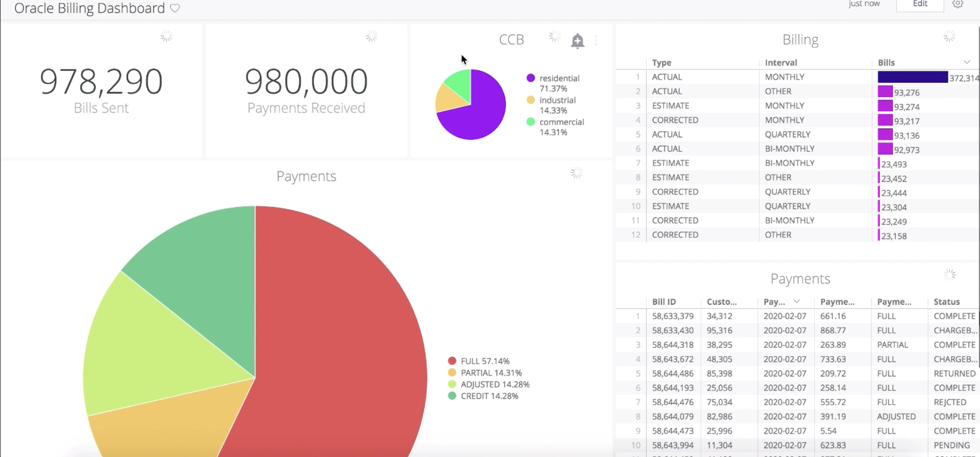
Task: Click PENDING status cell
Action: [951, 445]
